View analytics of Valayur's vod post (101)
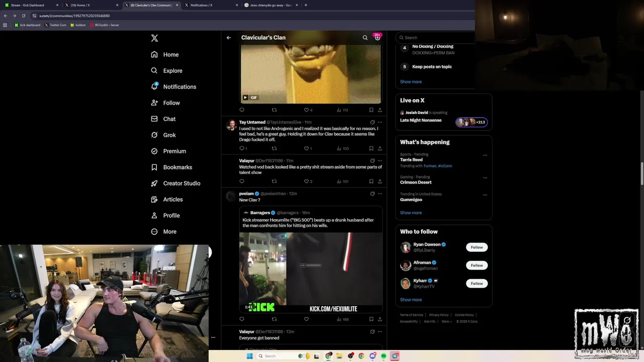The height and width of the screenshot is (362, 644). [342, 181]
